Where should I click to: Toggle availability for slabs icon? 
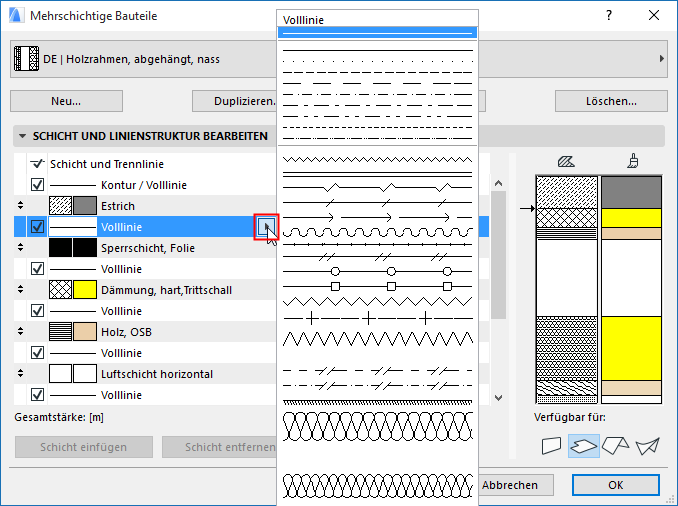(x=584, y=446)
